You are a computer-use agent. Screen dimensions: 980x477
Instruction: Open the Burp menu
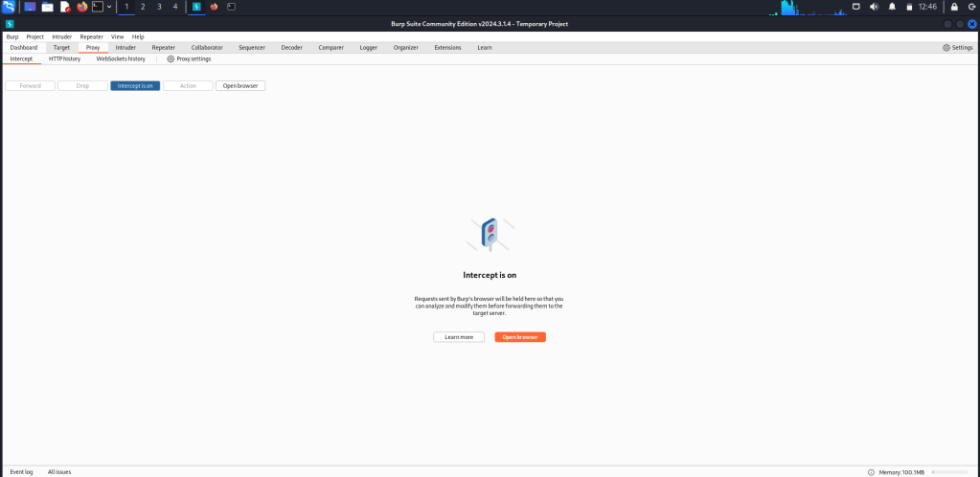point(11,36)
